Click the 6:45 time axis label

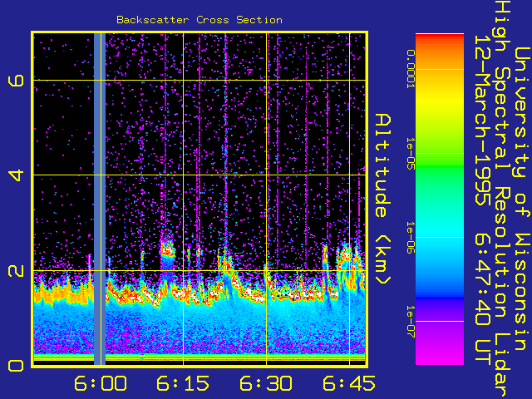[x=349, y=383]
